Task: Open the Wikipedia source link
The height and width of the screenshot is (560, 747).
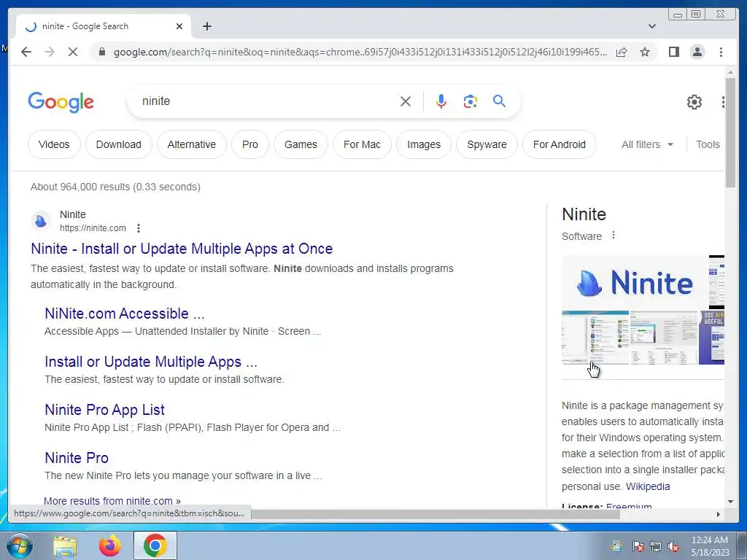Action: tap(648, 486)
